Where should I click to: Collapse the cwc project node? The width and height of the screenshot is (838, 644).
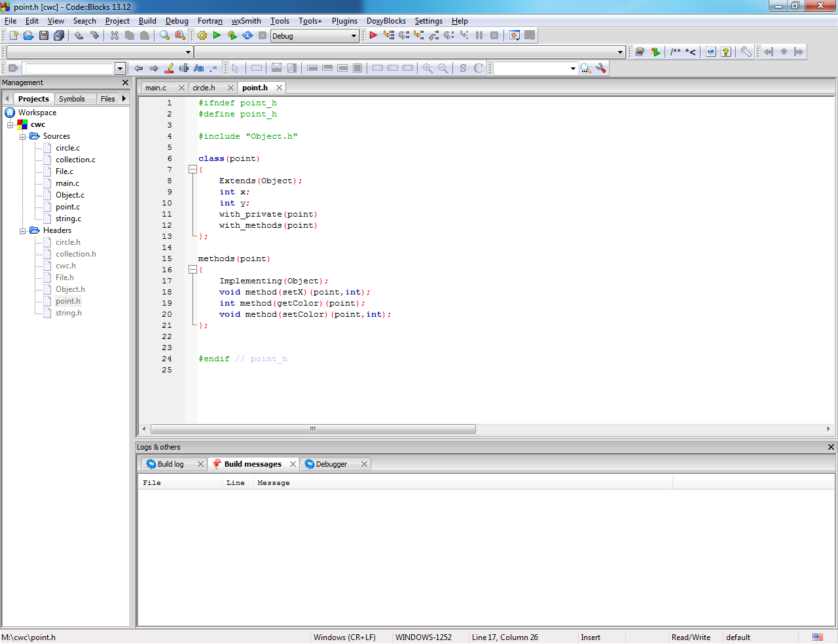(x=10, y=124)
